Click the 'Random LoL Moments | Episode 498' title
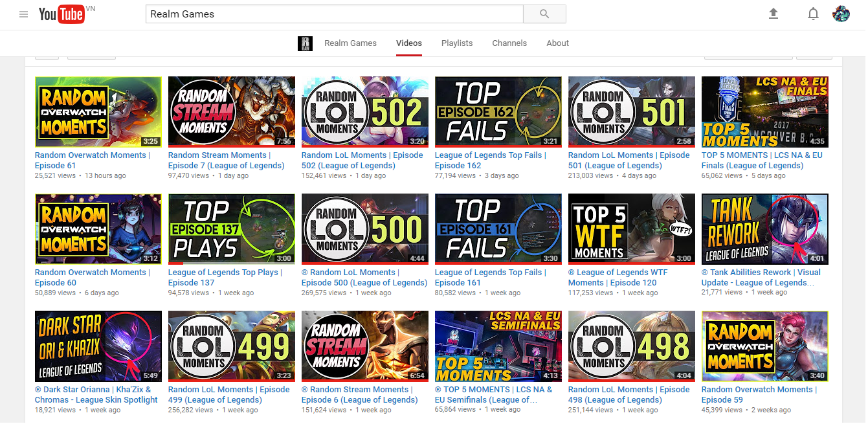This screenshot has height=424, width=868. click(x=629, y=395)
